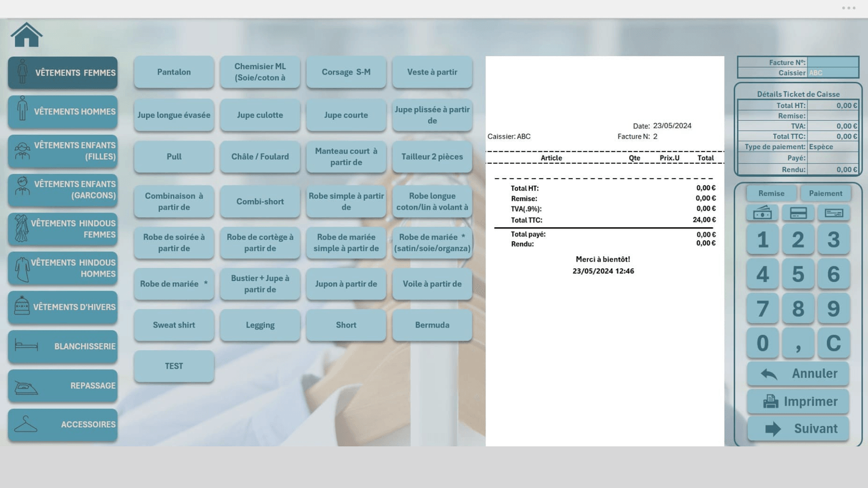Image resolution: width=868 pixels, height=488 pixels.
Task: Add Veste à partir item
Action: (432, 72)
